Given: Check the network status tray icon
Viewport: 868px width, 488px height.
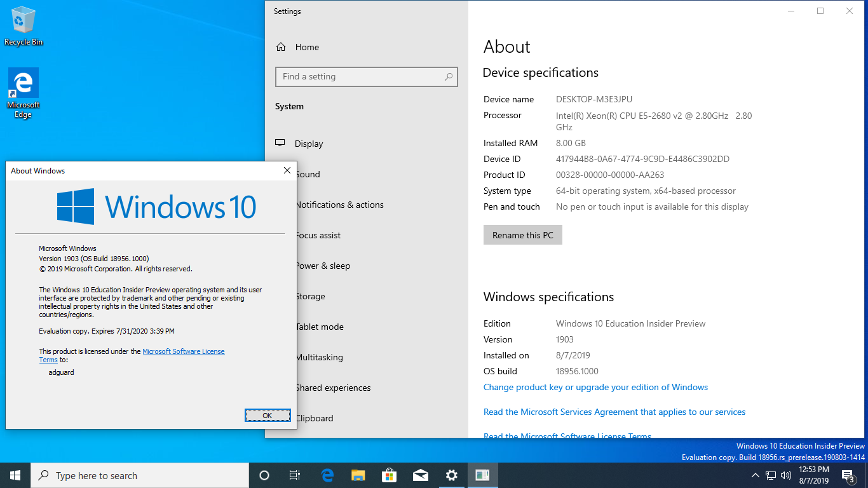Looking at the screenshot, I should [x=771, y=475].
